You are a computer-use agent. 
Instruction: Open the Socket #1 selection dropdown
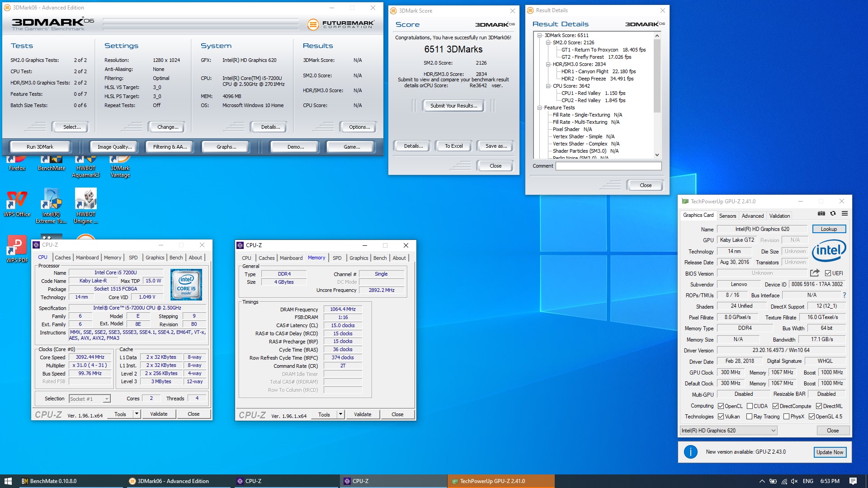point(90,399)
